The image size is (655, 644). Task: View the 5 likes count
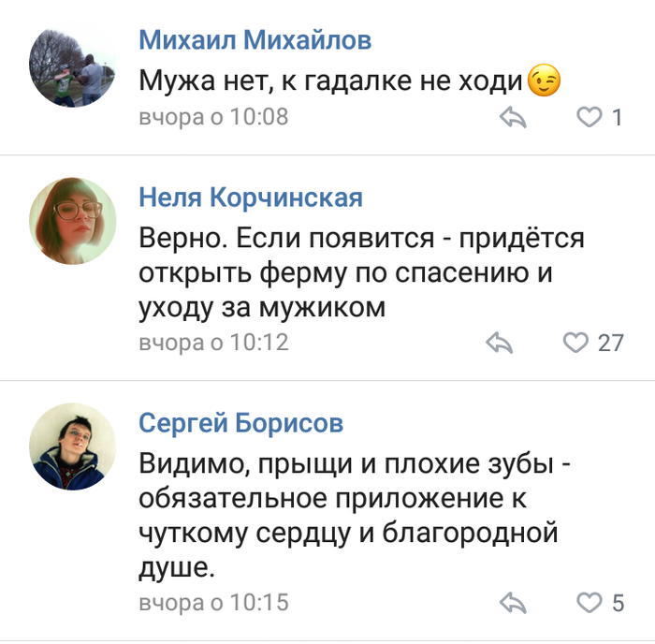point(617,602)
